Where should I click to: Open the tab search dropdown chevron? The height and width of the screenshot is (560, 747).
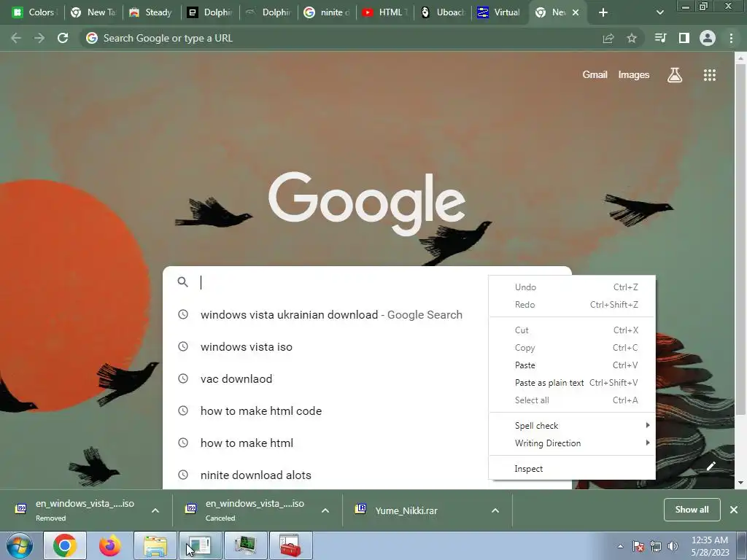tap(659, 12)
